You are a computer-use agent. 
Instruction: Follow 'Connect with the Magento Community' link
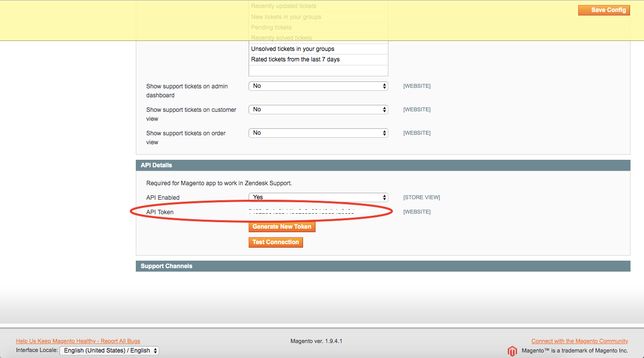(580, 341)
